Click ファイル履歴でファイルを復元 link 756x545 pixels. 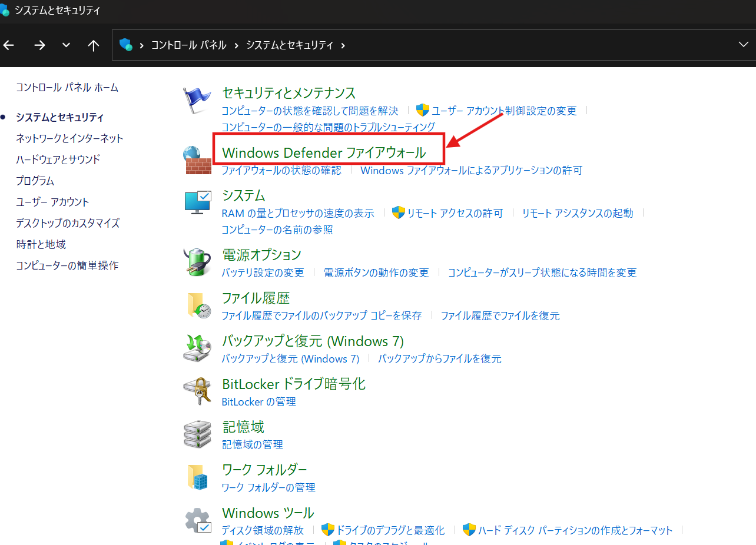click(x=500, y=316)
